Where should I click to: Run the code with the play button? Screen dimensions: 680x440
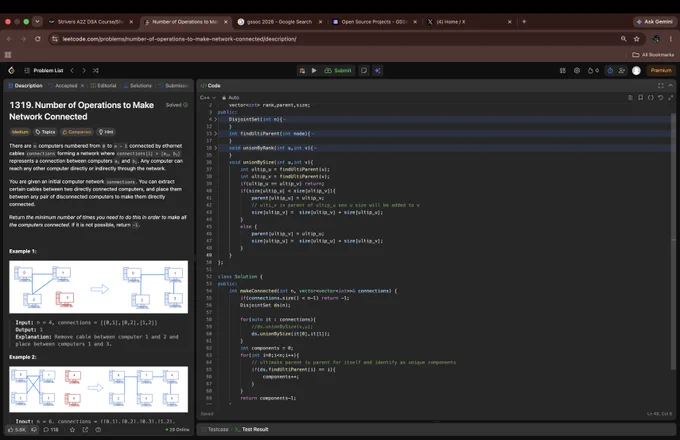314,70
